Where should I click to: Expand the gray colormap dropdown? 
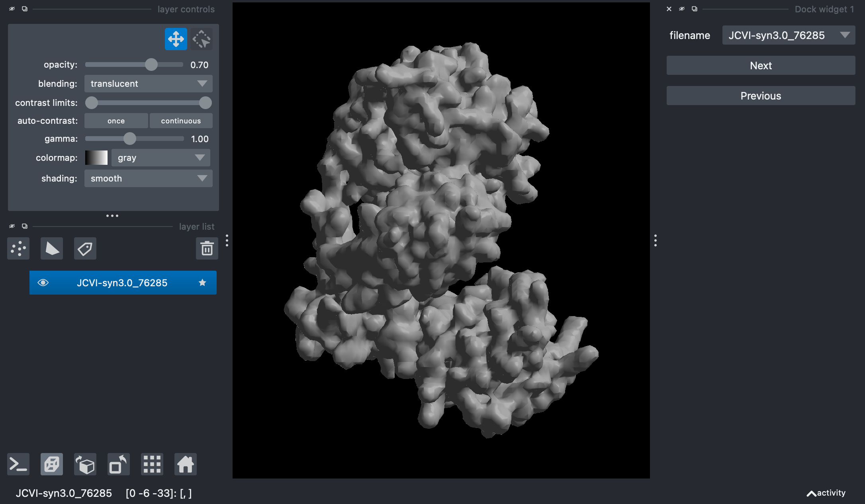pos(160,158)
